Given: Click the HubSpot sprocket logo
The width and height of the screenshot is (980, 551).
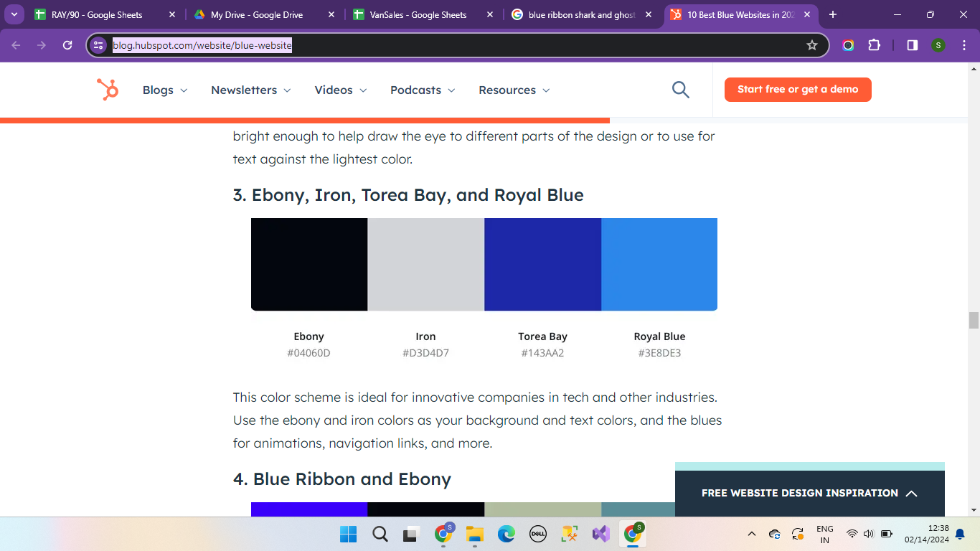Looking at the screenshot, I should (x=108, y=90).
